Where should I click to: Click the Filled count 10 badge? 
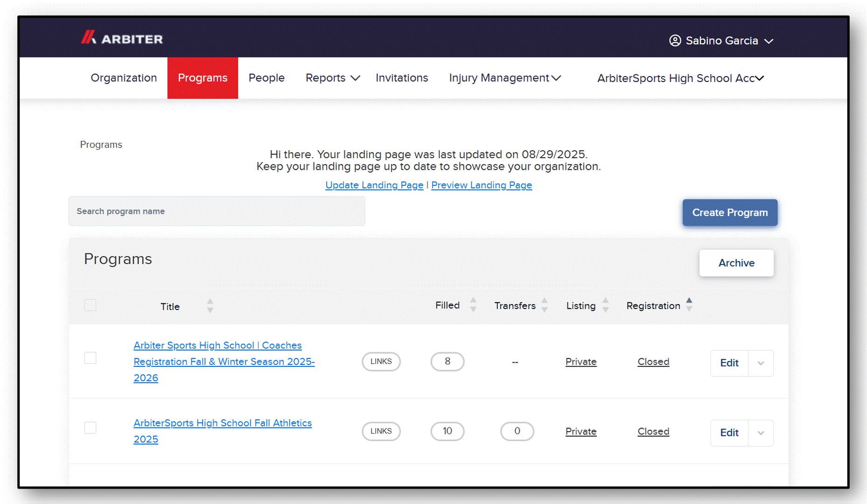pyautogui.click(x=447, y=431)
